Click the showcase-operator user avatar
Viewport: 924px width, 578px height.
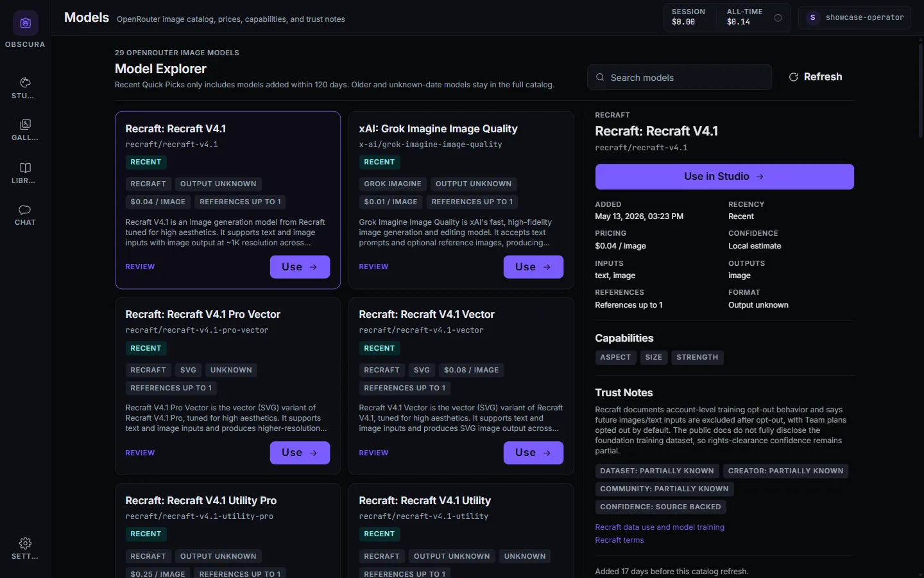pyautogui.click(x=812, y=18)
